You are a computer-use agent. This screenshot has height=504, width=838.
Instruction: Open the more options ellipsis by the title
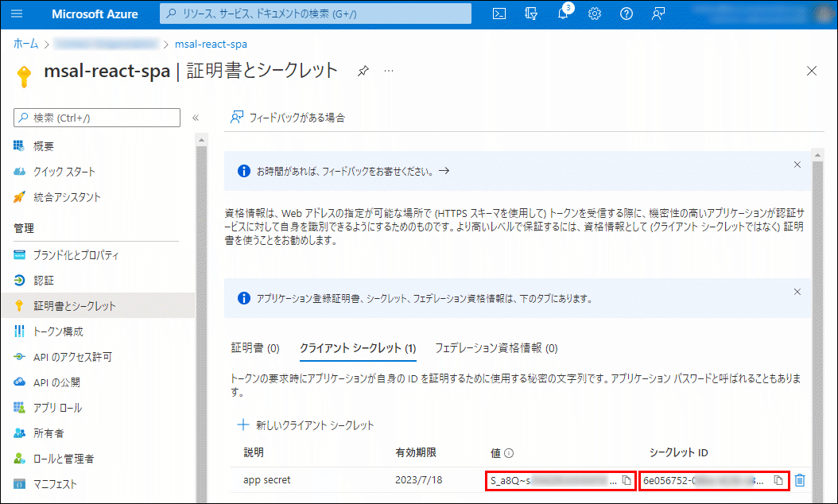coord(389,71)
